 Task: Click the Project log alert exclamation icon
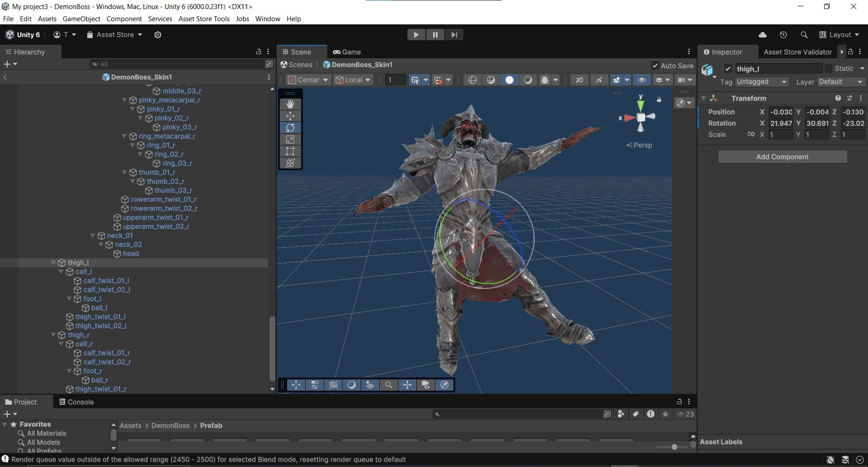(x=651, y=414)
